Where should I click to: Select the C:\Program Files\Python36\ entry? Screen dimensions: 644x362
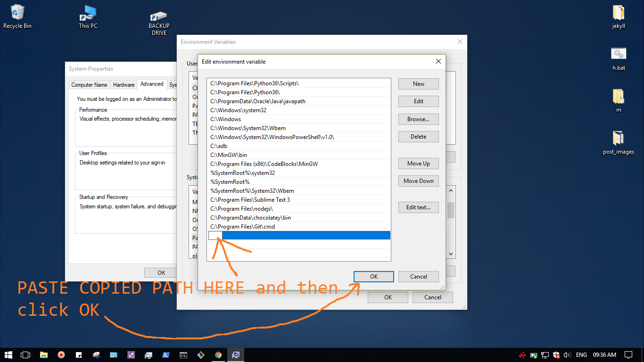click(x=299, y=92)
